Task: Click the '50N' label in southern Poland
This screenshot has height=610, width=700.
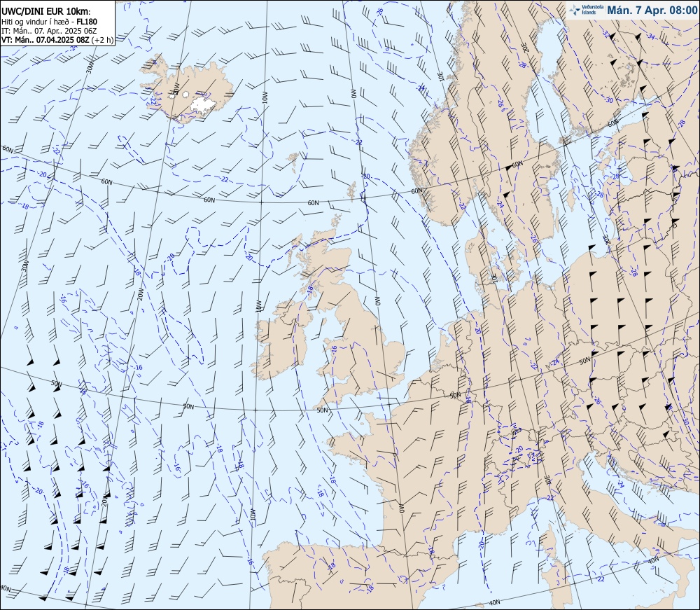Action: tap(584, 361)
